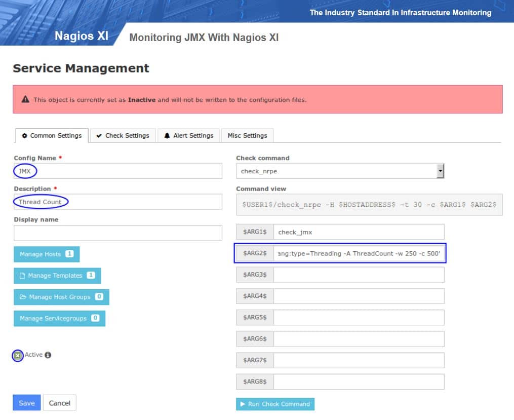Click the folder icon on Manage Host Groups
The height and width of the screenshot is (420, 514).
23,297
